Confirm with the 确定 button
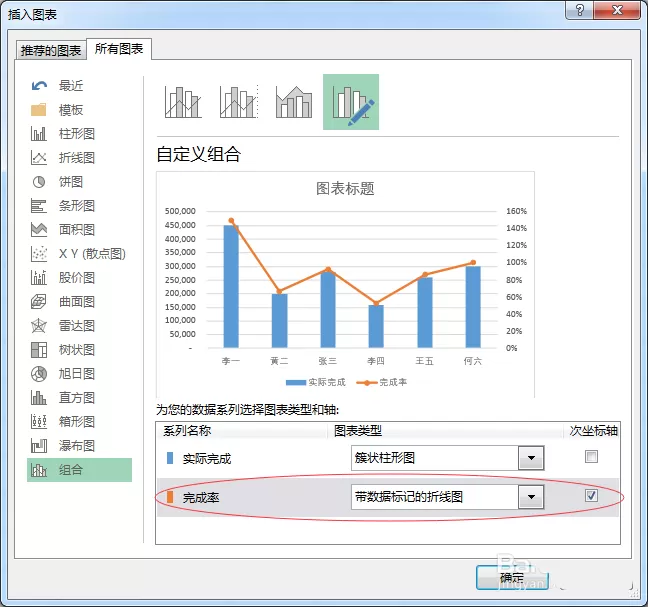 click(512, 577)
